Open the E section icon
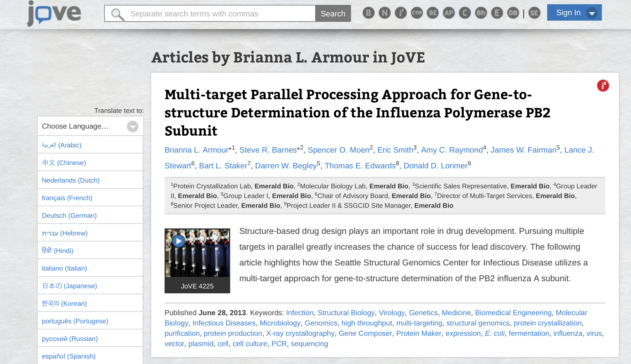 [x=497, y=13]
